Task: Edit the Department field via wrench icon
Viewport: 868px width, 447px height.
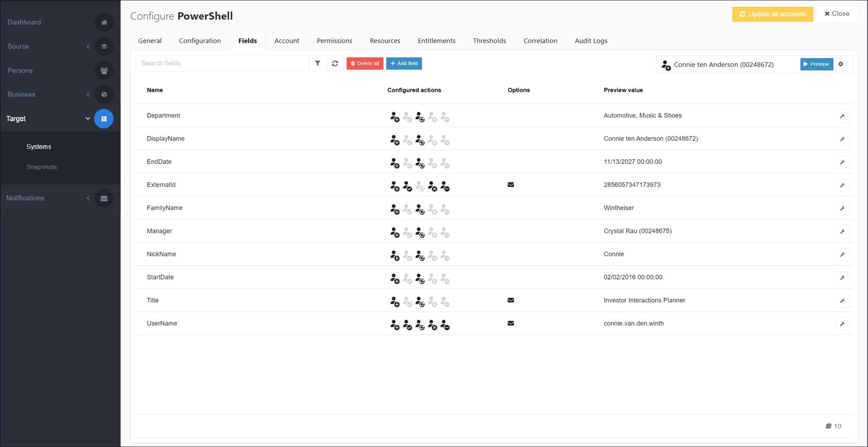Action: 842,116
